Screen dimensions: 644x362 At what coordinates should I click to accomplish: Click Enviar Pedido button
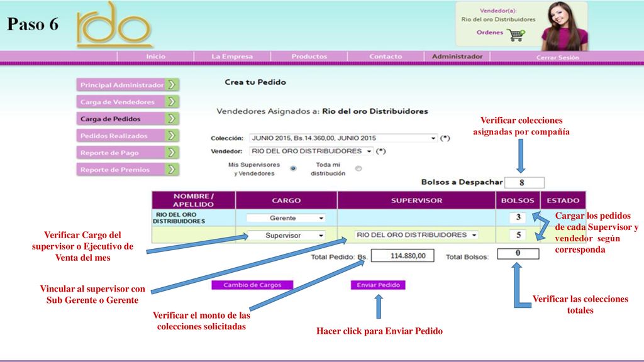click(378, 285)
